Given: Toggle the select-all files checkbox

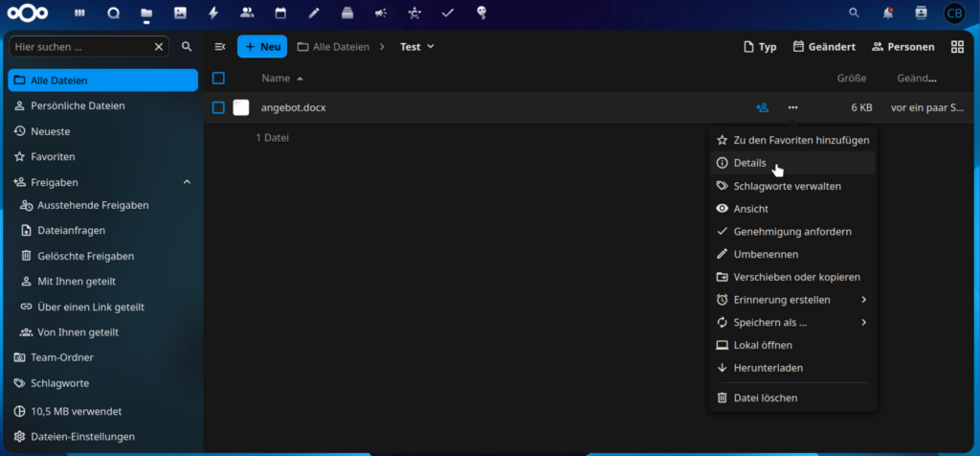Looking at the screenshot, I should [218, 79].
